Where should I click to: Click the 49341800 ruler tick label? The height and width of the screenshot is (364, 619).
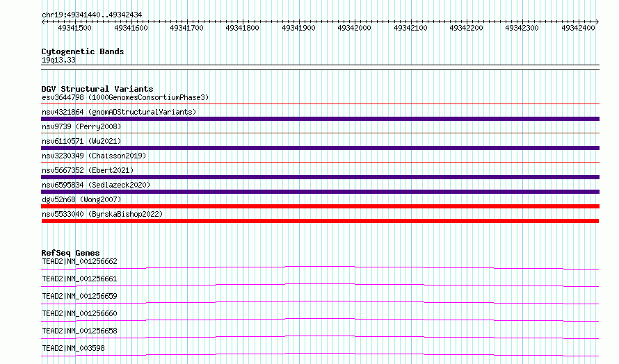243,28
